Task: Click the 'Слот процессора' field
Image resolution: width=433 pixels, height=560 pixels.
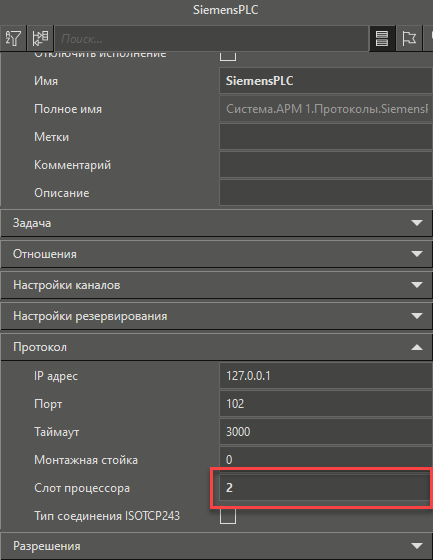Action: 324,488
